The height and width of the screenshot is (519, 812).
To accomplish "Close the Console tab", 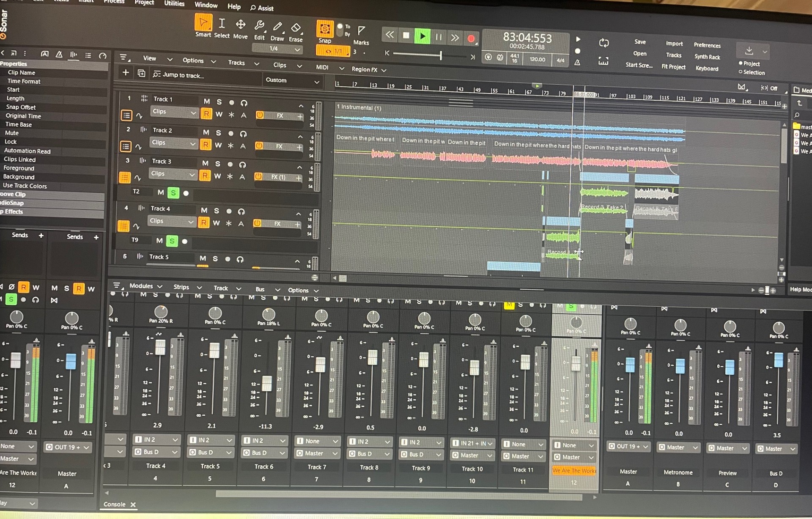I will click(133, 505).
